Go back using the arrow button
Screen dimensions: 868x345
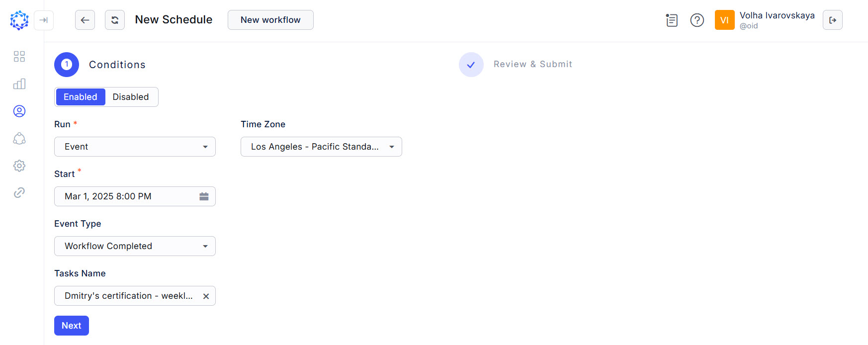[85, 20]
